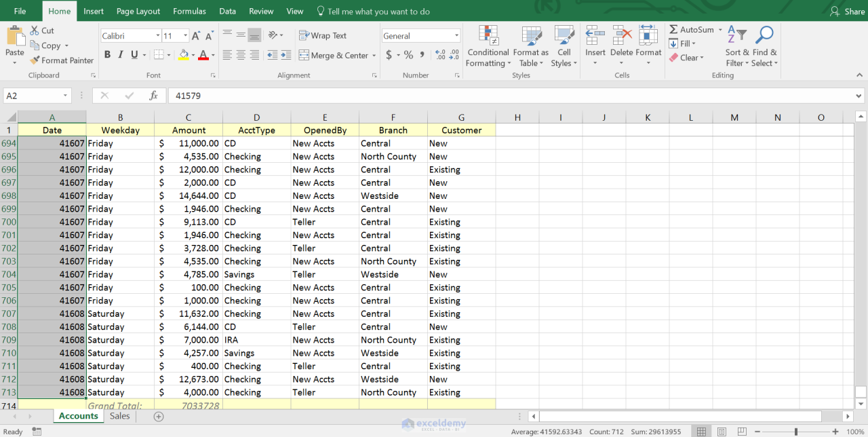Select the Format Painter tool

(62, 60)
